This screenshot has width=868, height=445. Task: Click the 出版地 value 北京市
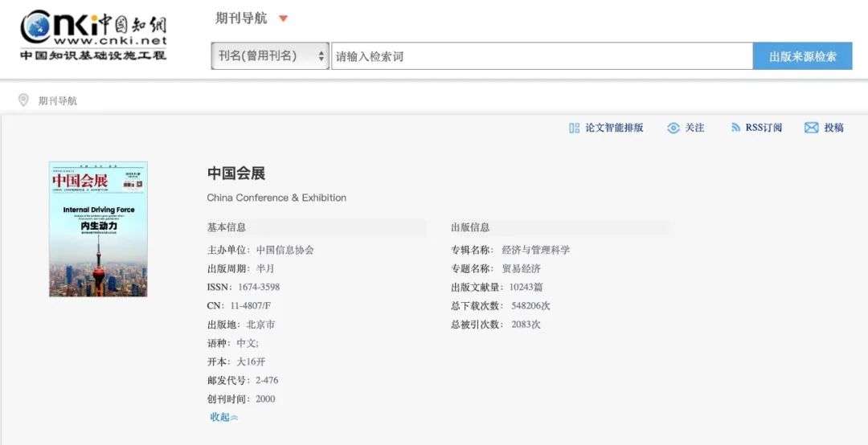[260, 325]
